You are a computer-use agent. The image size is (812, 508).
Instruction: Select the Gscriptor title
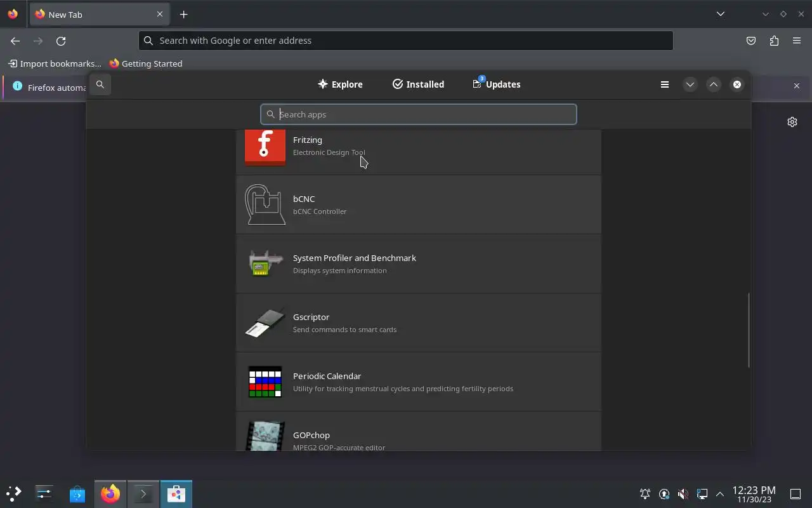[311, 317]
